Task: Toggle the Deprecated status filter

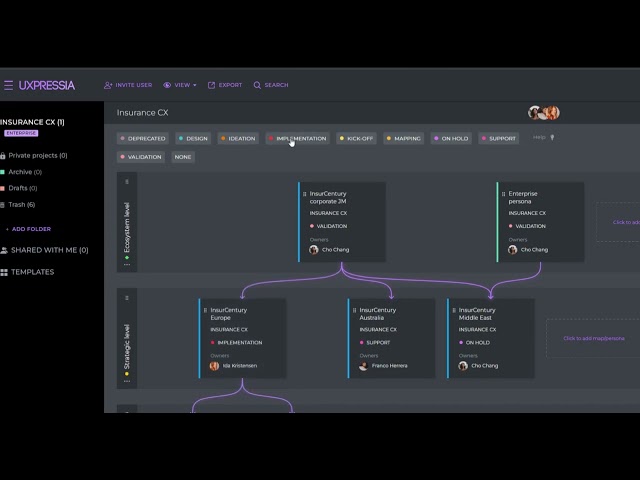Action: (143, 138)
